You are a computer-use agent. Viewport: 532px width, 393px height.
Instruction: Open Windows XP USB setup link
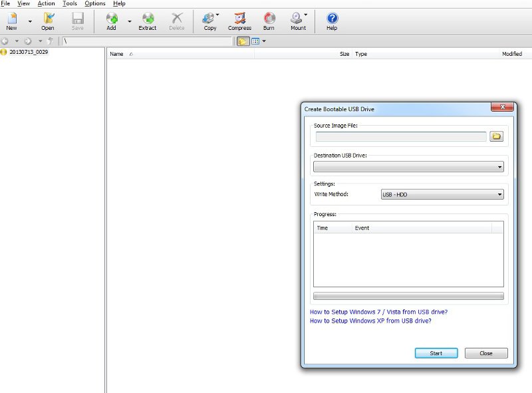[370, 321]
